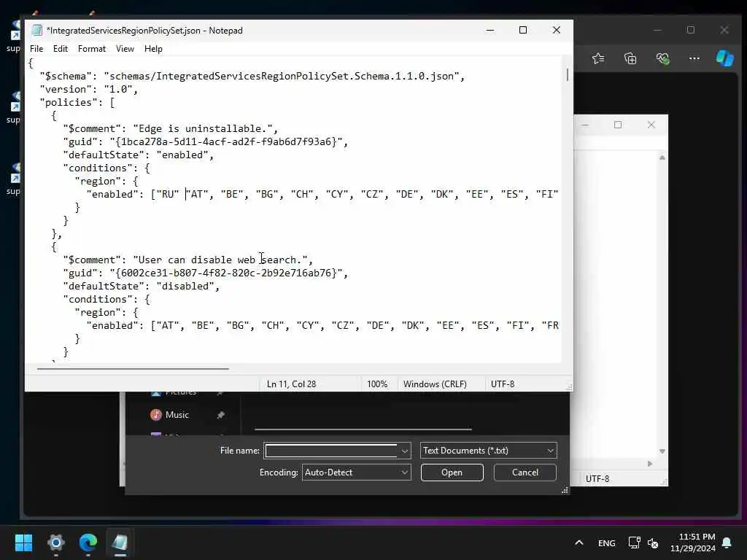Click UTF-8 in background Notepad status bar
The height and width of the screenshot is (560, 747).
point(597,478)
